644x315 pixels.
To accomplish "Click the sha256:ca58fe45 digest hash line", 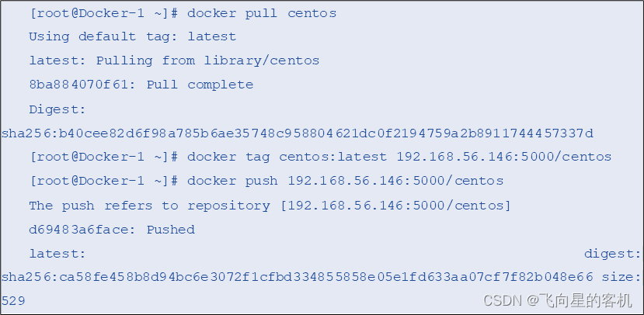I will tap(298, 277).
